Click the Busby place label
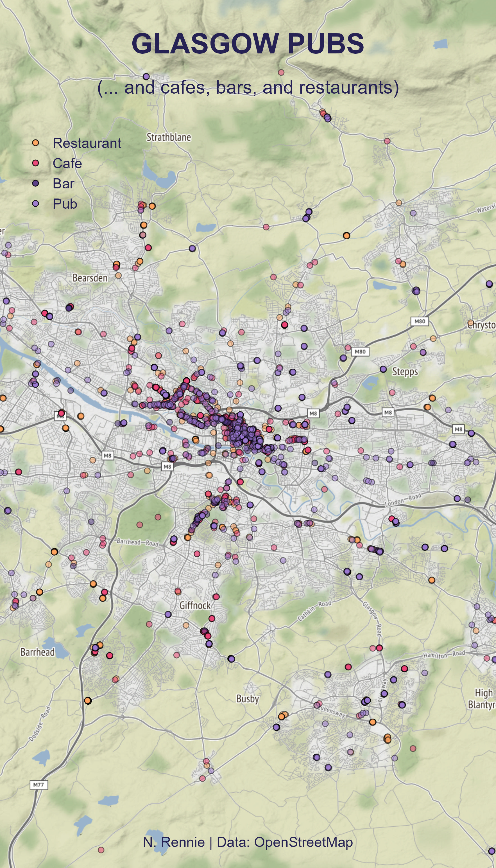The height and width of the screenshot is (868, 496). 248,699
